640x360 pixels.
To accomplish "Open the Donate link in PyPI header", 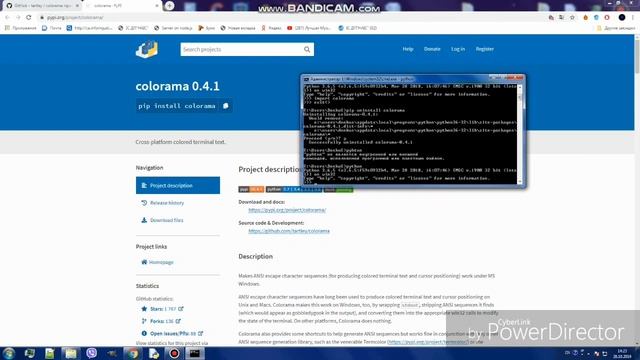I will pyautogui.click(x=432, y=49).
